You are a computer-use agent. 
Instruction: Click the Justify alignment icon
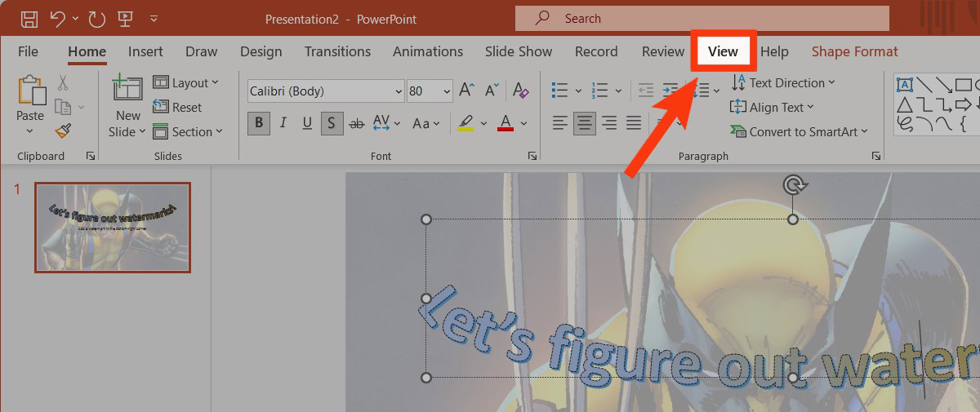coord(634,123)
